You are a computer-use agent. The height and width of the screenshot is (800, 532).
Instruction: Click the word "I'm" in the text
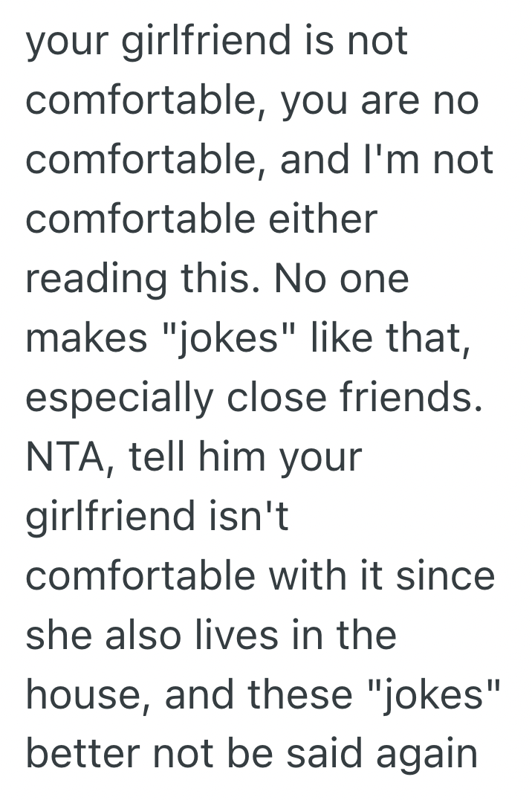click(400, 161)
